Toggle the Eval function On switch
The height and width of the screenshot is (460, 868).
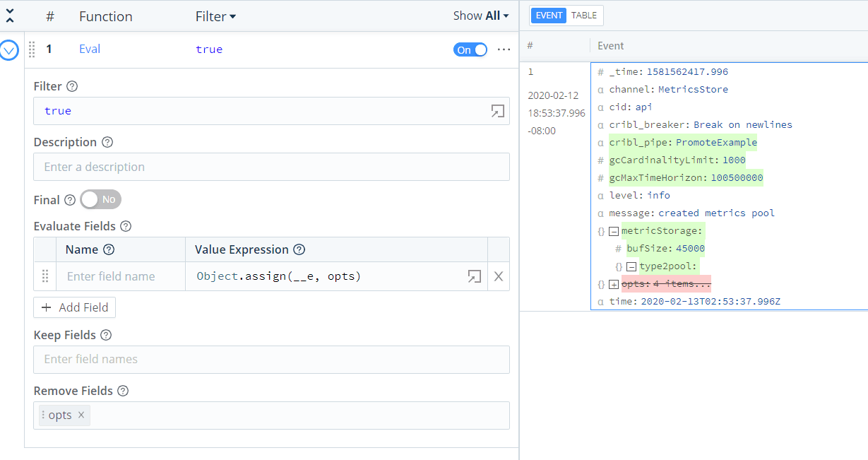pyautogui.click(x=470, y=49)
